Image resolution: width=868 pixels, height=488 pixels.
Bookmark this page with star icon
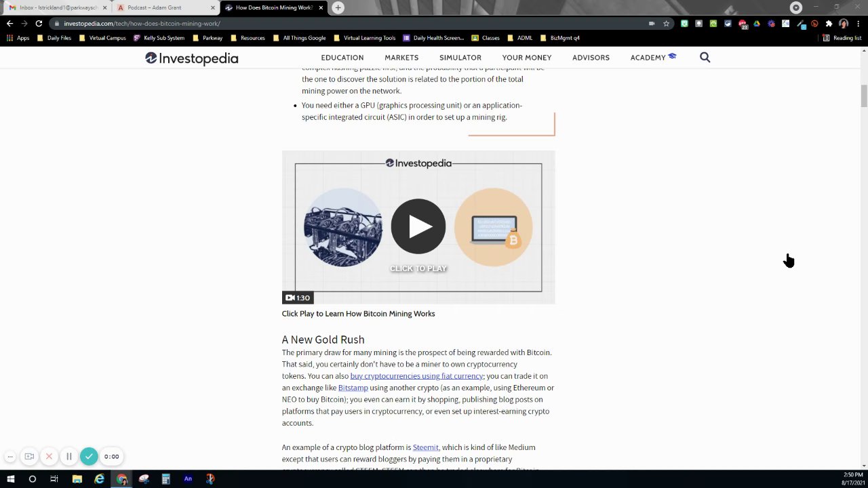coord(667,23)
